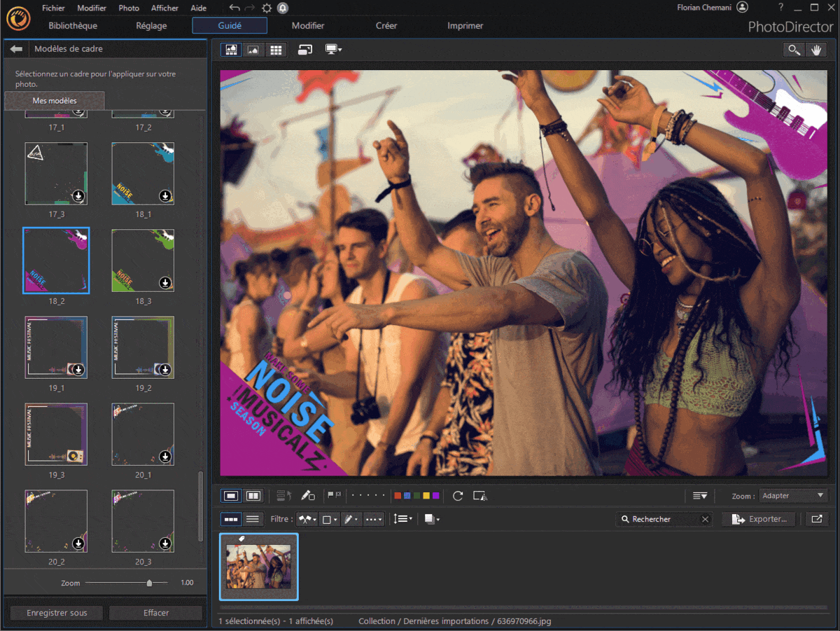Click the rotate photo icon below the canvas
840x631 pixels.
[x=458, y=496]
